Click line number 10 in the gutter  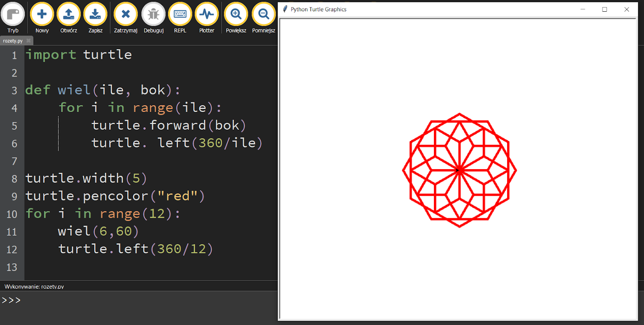click(x=12, y=214)
